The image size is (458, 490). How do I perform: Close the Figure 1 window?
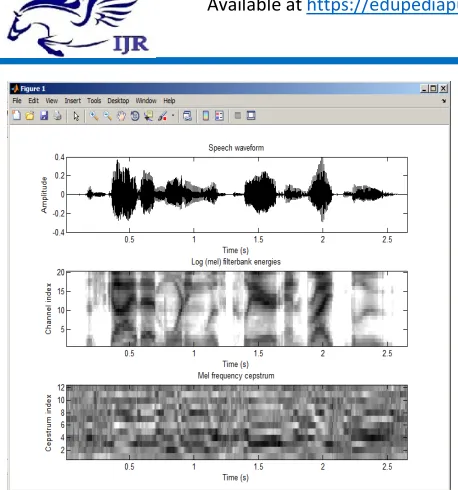(443, 89)
